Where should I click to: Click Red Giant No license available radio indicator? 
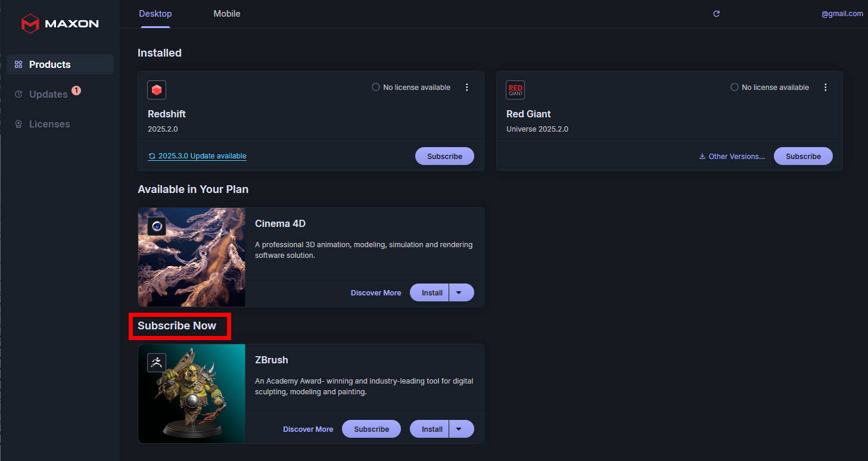click(735, 88)
